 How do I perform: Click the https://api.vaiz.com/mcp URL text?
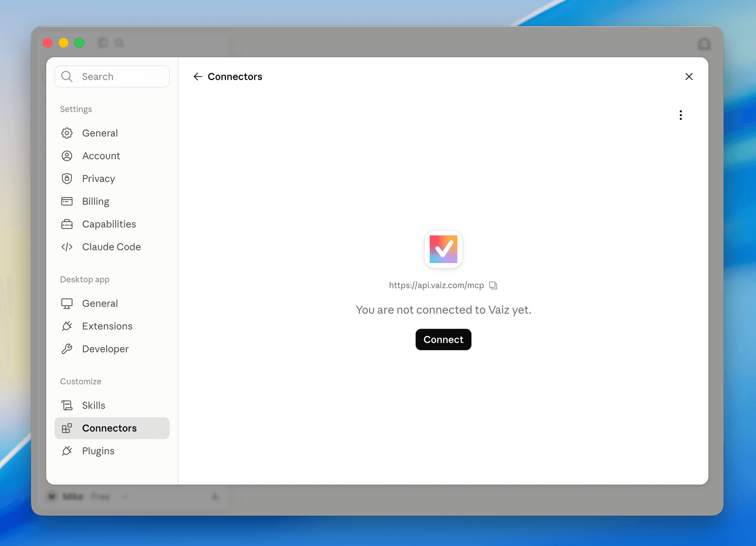436,285
